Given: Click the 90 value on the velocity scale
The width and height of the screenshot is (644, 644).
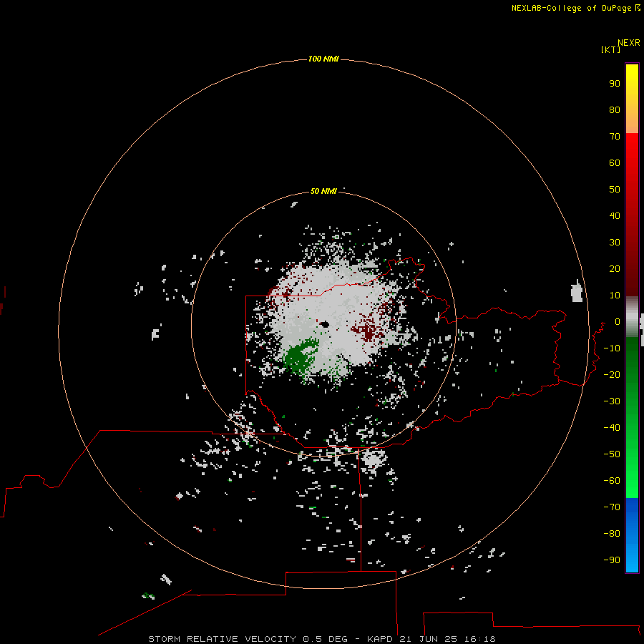Looking at the screenshot, I should coord(615,84).
